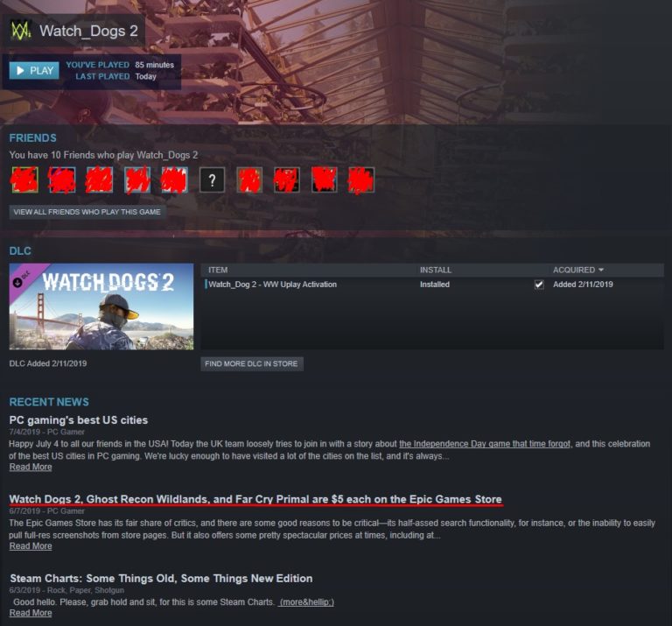The image size is (672, 626).
Task: Click the third friend avatar in the row
Action: [100, 179]
